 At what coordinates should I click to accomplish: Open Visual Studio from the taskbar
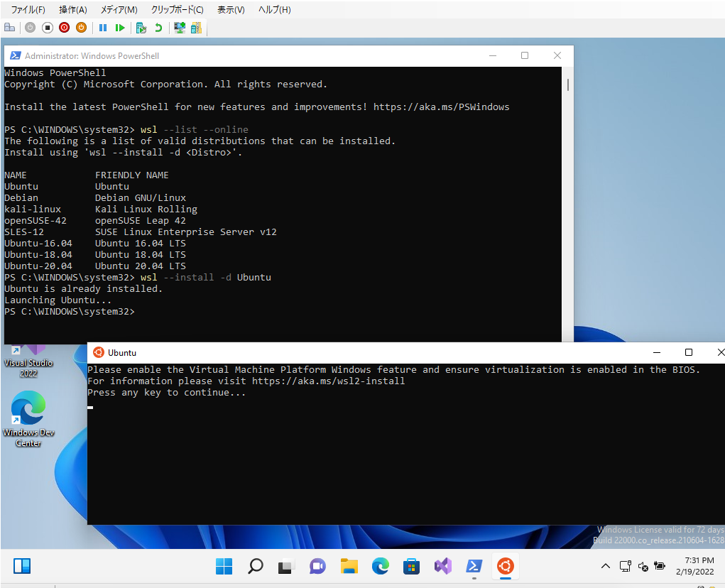442,566
